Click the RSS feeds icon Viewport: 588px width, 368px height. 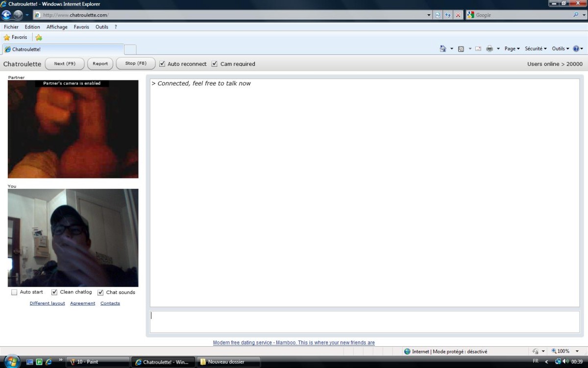pos(461,49)
